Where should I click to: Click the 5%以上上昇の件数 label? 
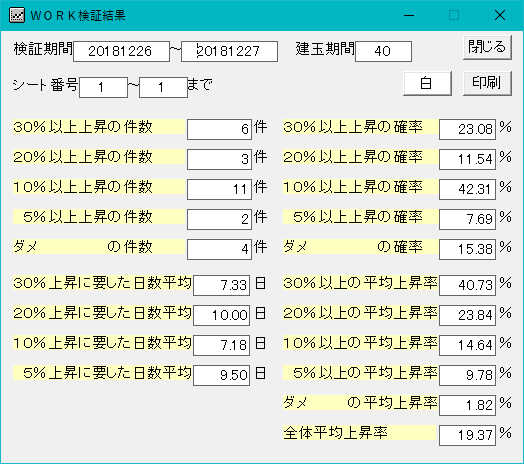99,217
